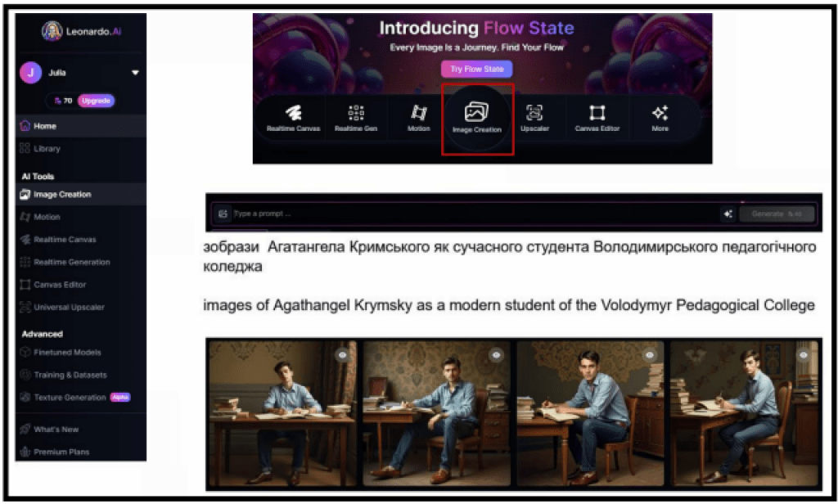
Task: Toggle eye icon on first generated image
Action: [343, 355]
